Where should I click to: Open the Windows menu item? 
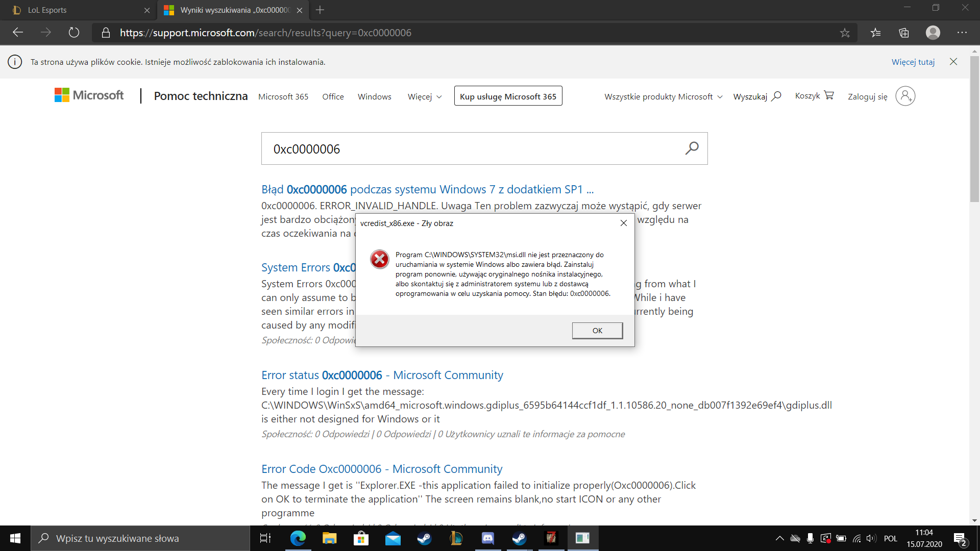[x=374, y=96]
